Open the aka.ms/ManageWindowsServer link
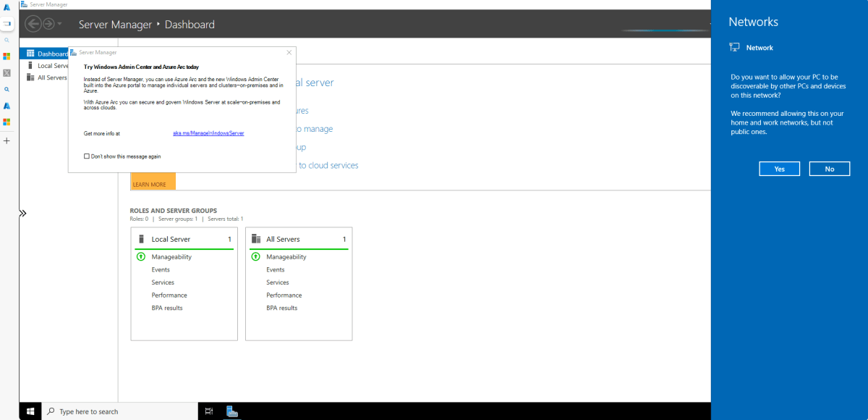 [x=208, y=133]
